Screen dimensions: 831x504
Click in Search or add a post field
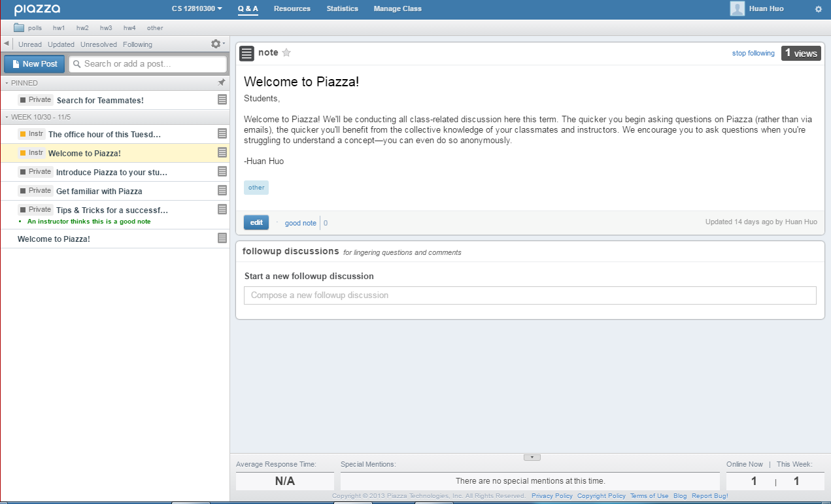[x=148, y=64]
